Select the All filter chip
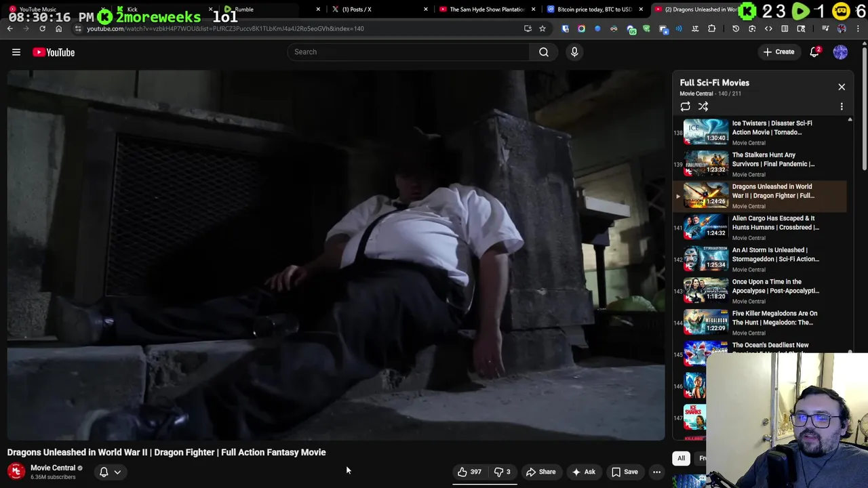Image resolution: width=868 pixels, height=488 pixels. (x=682, y=458)
